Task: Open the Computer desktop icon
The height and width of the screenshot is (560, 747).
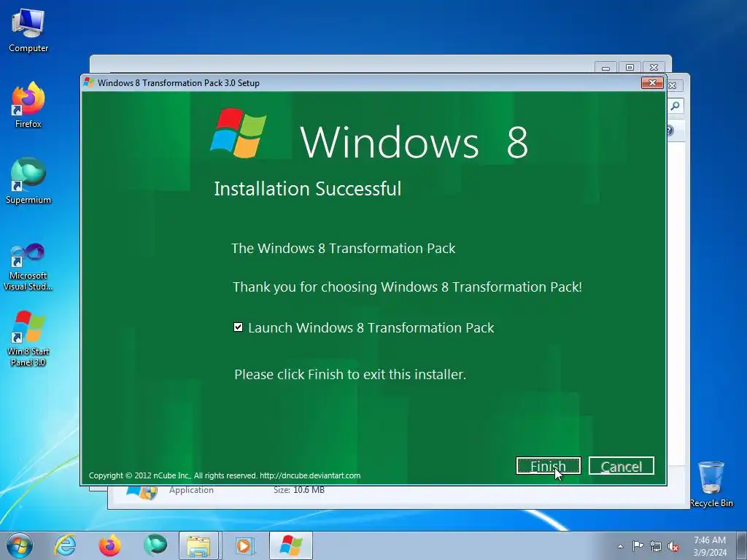Action: (28, 31)
